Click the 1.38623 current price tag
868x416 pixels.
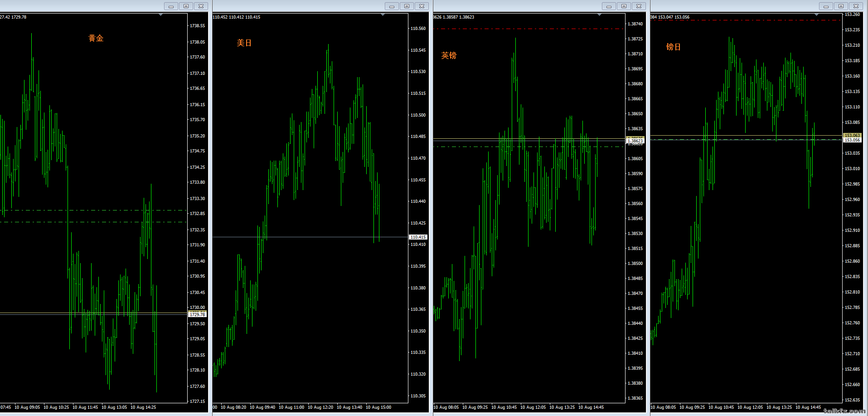[635, 141]
